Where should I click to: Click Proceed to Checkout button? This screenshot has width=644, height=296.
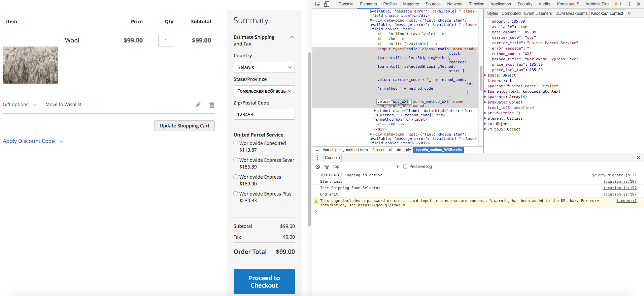click(x=264, y=282)
